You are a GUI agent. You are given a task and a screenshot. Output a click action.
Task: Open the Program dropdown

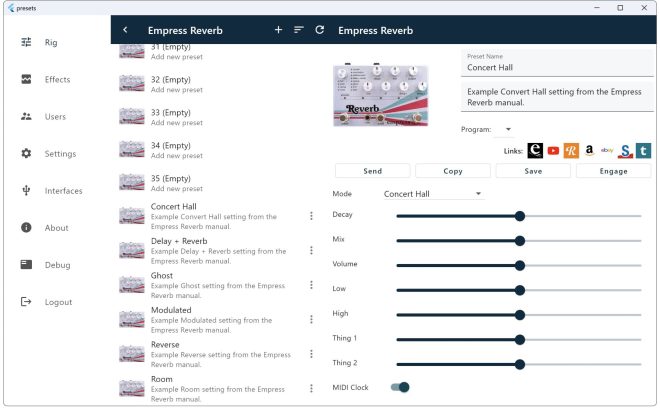503,129
